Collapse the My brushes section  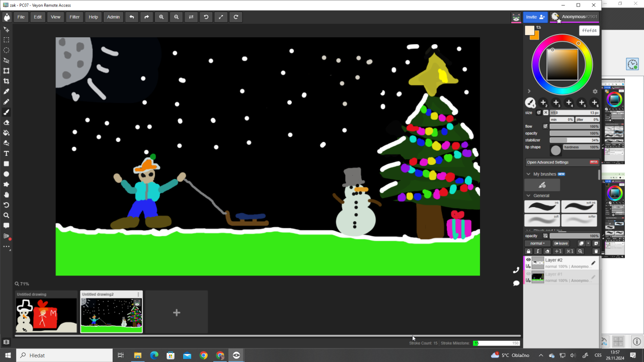coord(528,174)
